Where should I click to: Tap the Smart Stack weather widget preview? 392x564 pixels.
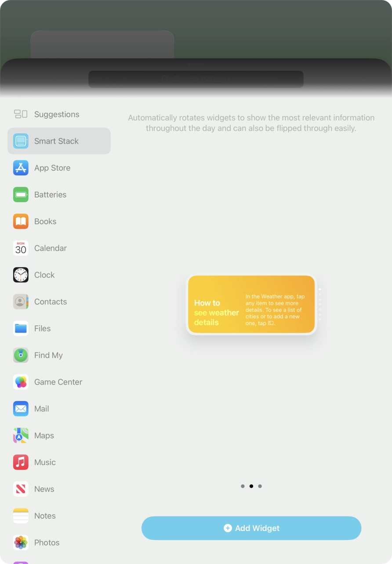[x=251, y=304]
